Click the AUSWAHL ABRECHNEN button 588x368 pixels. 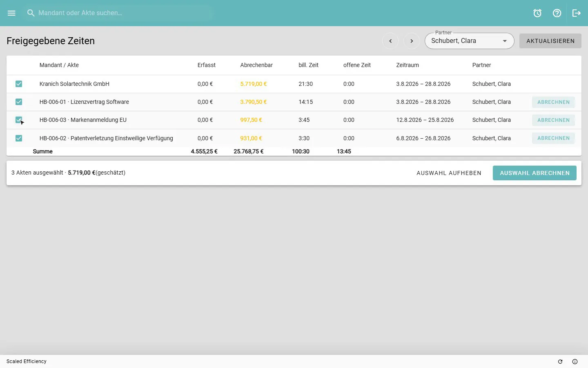tap(535, 173)
